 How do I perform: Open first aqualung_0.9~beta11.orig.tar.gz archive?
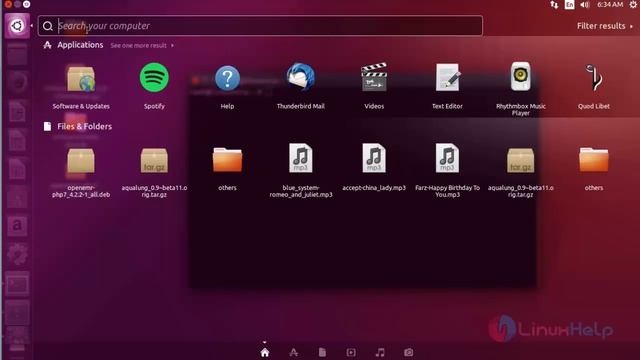154,161
